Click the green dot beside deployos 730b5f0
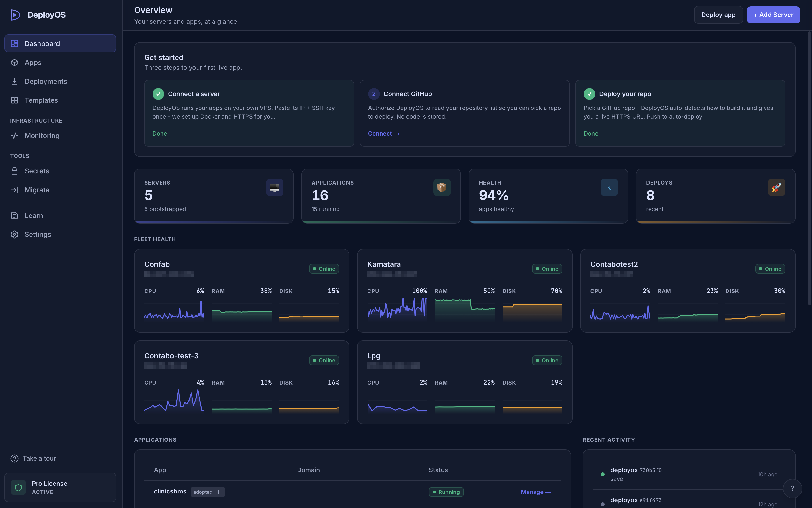The height and width of the screenshot is (508, 812). [602, 474]
